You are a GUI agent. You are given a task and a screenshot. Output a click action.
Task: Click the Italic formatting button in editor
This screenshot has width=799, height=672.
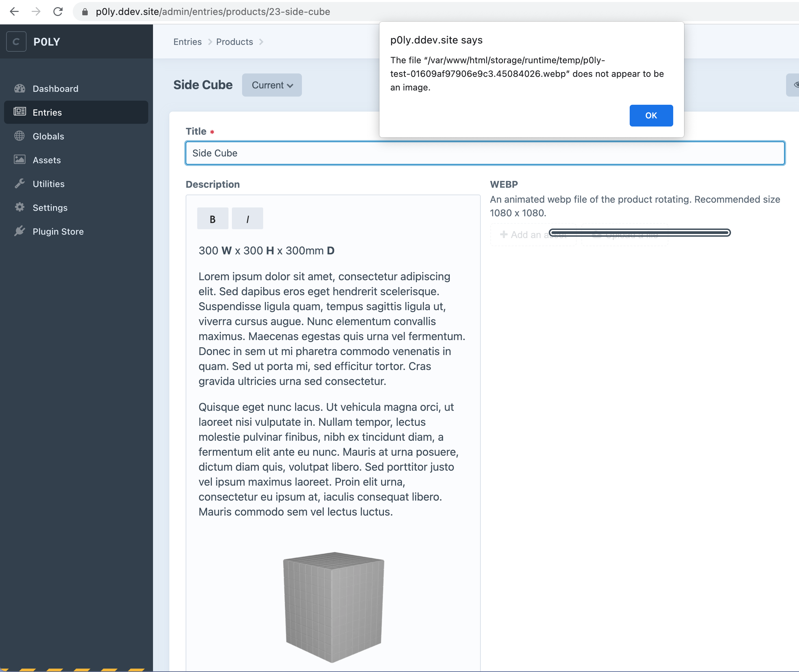(247, 218)
